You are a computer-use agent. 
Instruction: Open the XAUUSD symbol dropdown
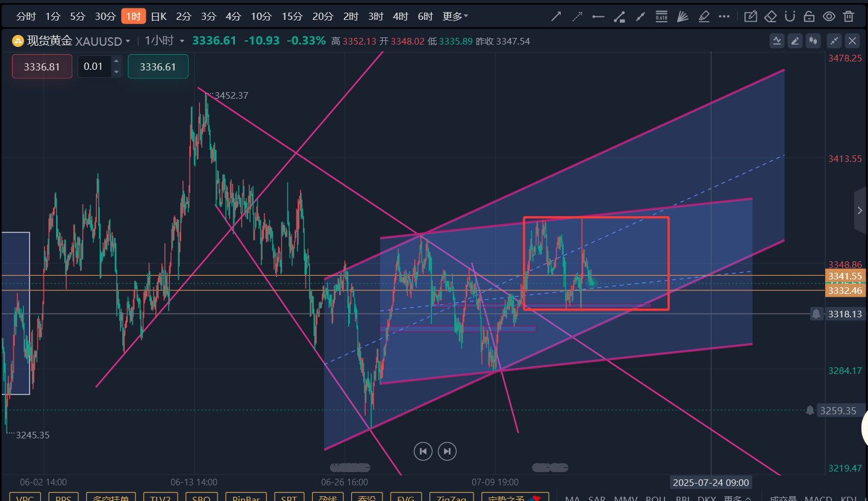103,41
